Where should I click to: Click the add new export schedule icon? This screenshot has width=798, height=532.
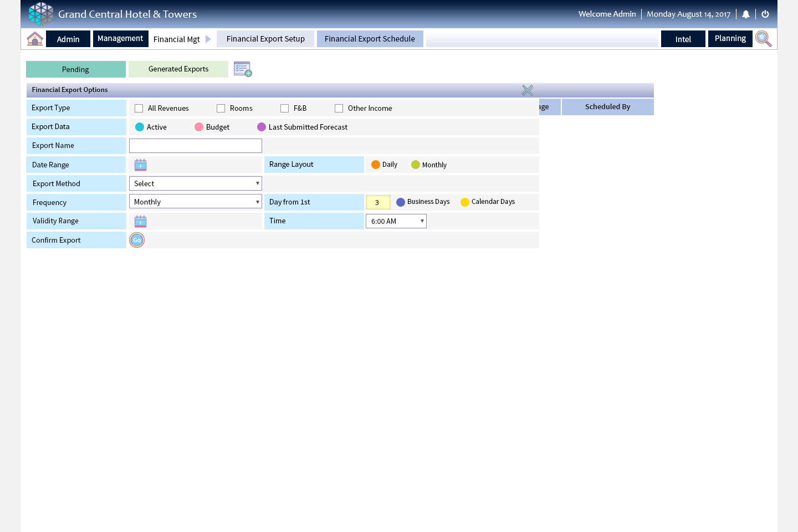click(243, 69)
